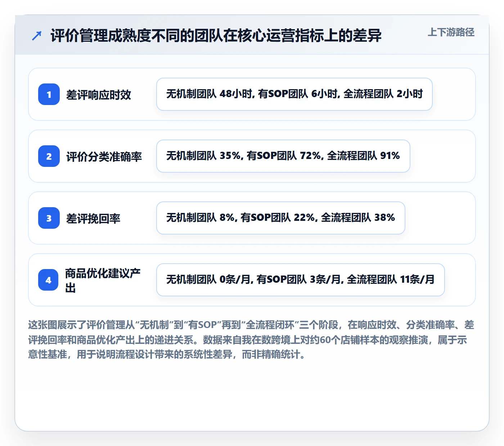This screenshot has width=504, height=446.
Task: Click the value box starting 无机制团队 0条/月
Action: click(x=301, y=280)
